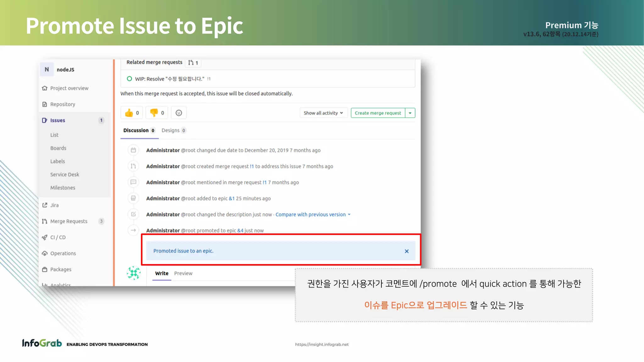Click the Merge Requests sidebar icon
The width and height of the screenshot is (644, 362).
(x=45, y=221)
